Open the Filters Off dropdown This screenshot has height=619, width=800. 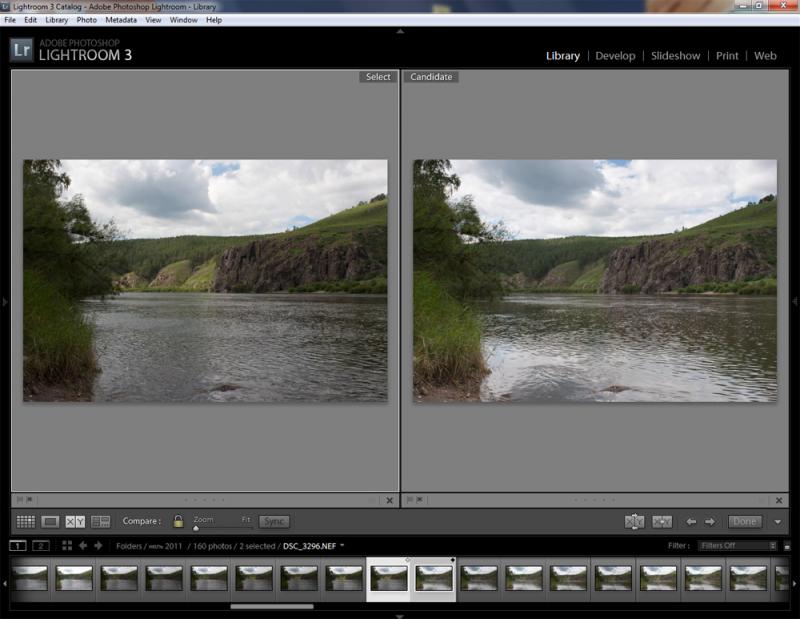pos(737,546)
